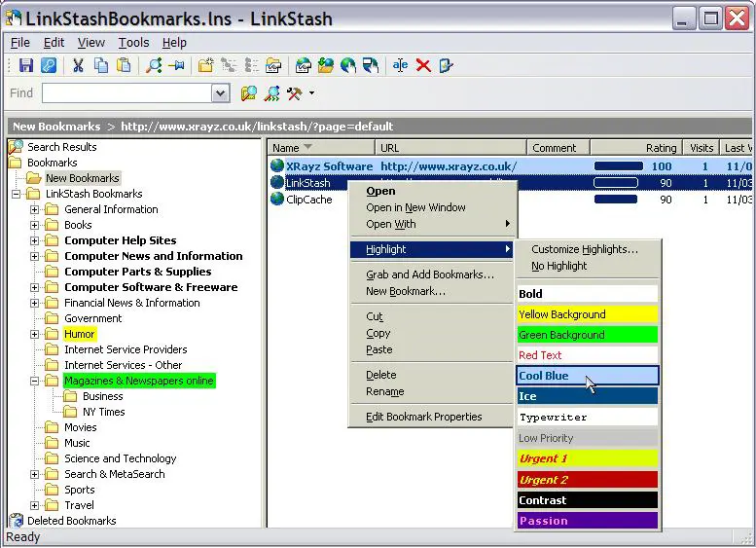Expand the Computer Help Sites folder
The height and width of the screenshot is (548, 756).
pyautogui.click(x=35, y=240)
